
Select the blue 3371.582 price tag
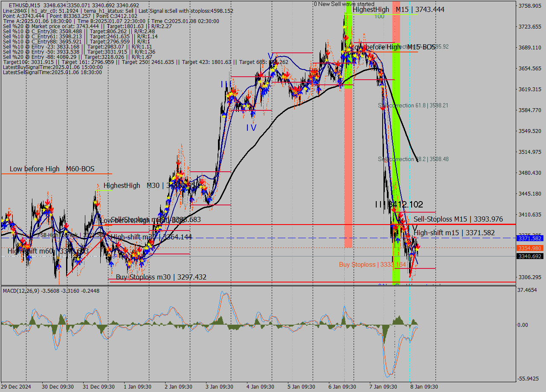[529, 238]
